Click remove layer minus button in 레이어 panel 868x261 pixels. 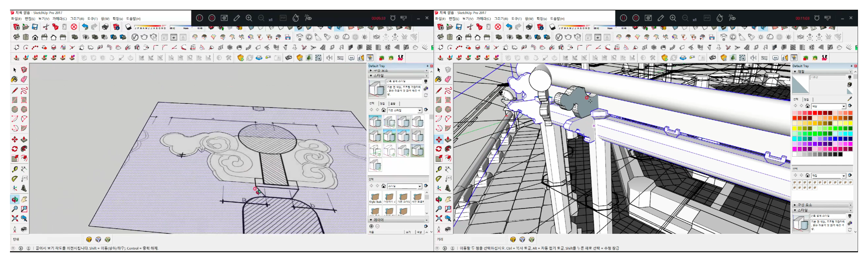click(x=377, y=226)
